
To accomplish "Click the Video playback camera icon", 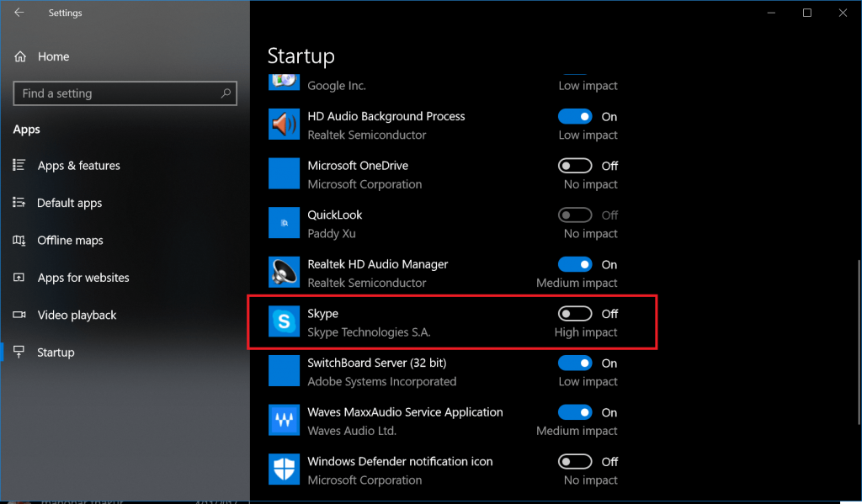I will 19,315.
